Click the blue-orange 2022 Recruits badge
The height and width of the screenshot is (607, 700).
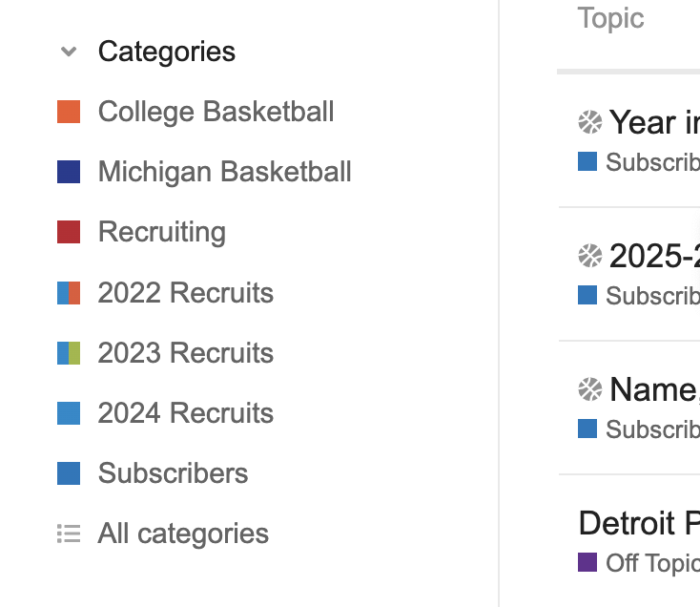point(69,293)
